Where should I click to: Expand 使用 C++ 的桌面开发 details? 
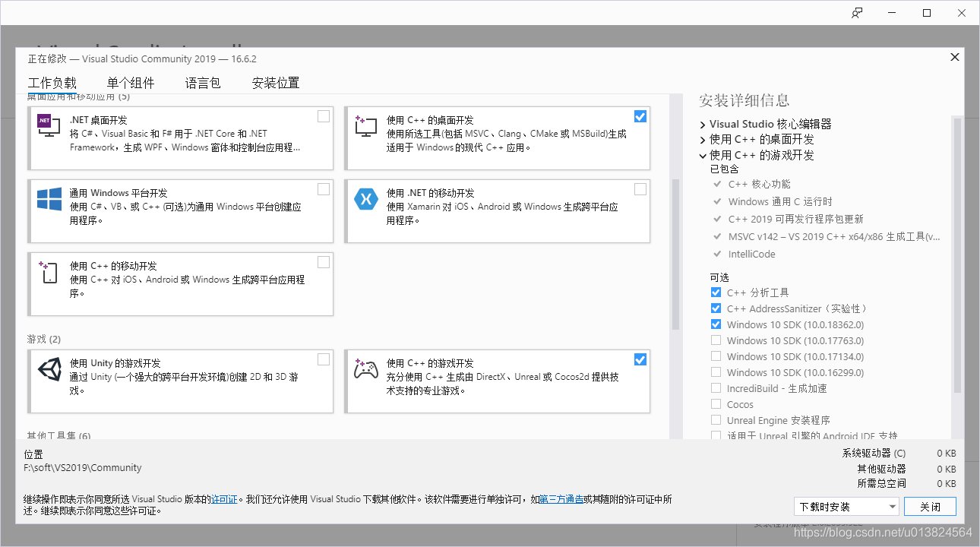pos(703,140)
